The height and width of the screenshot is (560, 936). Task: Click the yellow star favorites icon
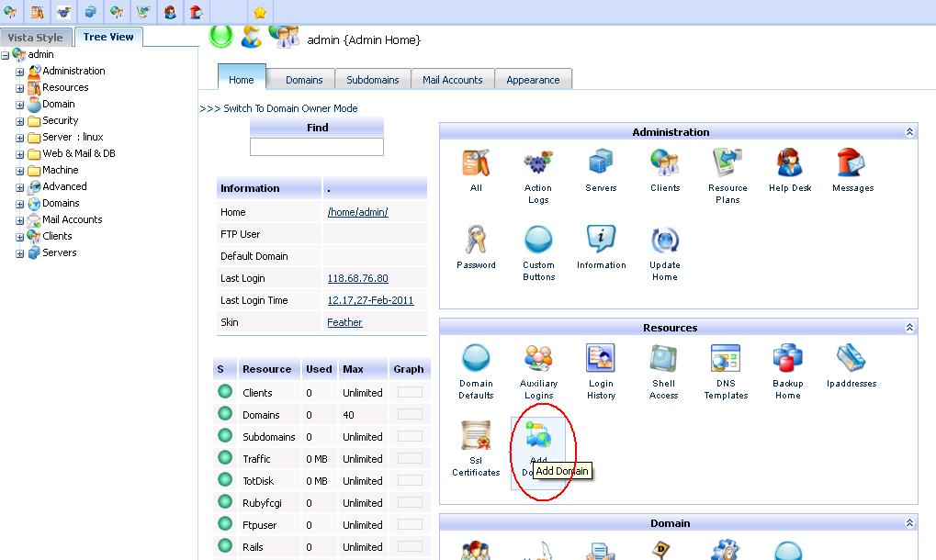pyautogui.click(x=260, y=13)
